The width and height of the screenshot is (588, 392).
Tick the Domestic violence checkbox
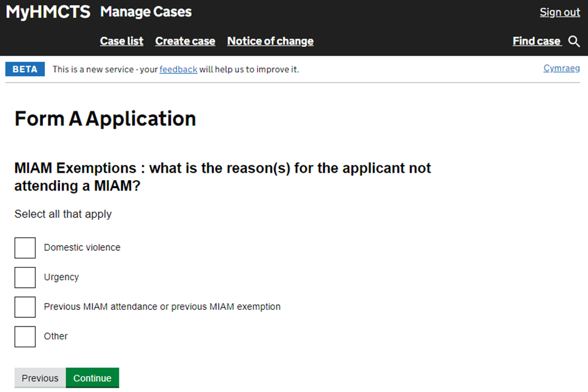pyautogui.click(x=25, y=248)
